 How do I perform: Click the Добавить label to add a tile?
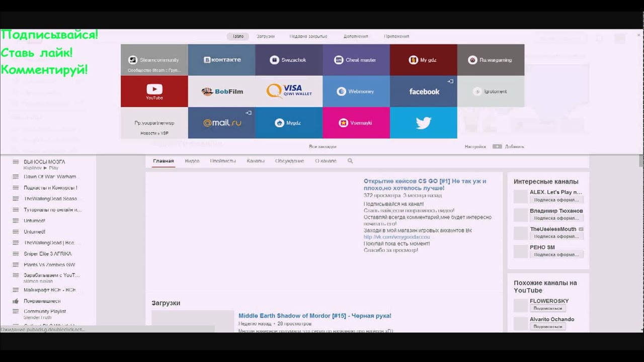click(x=514, y=146)
